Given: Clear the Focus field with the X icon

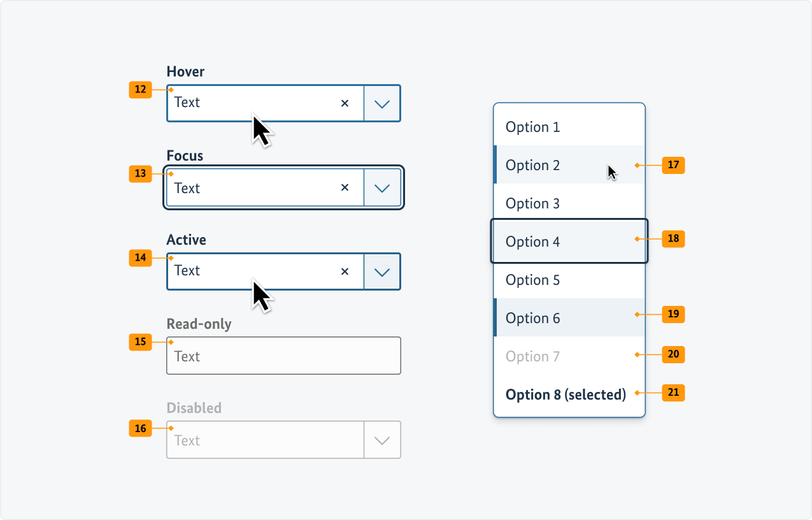Looking at the screenshot, I should point(345,187).
